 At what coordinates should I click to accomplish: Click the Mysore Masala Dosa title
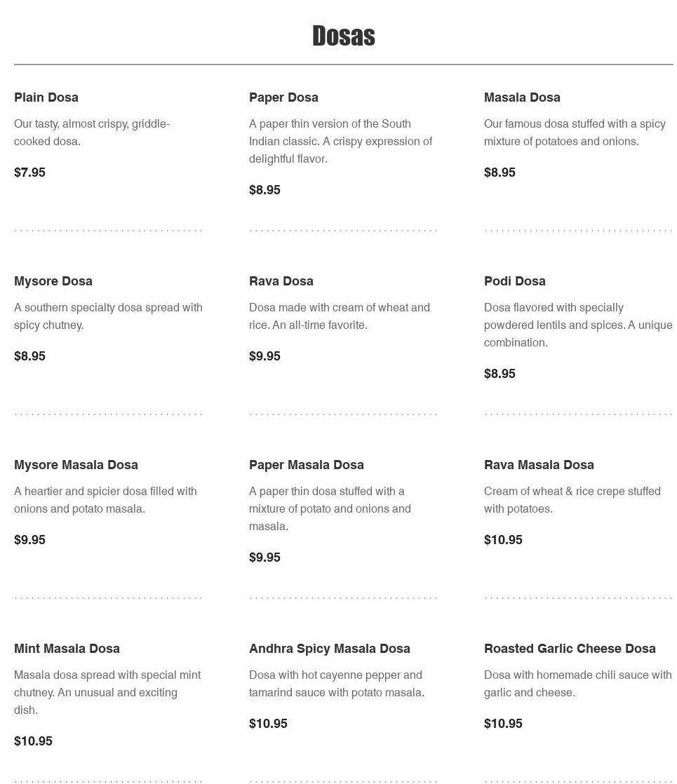click(x=76, y=465)
